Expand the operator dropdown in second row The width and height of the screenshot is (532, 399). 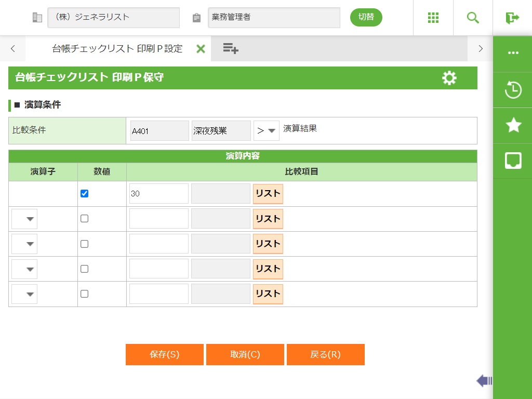pos(24,219)
